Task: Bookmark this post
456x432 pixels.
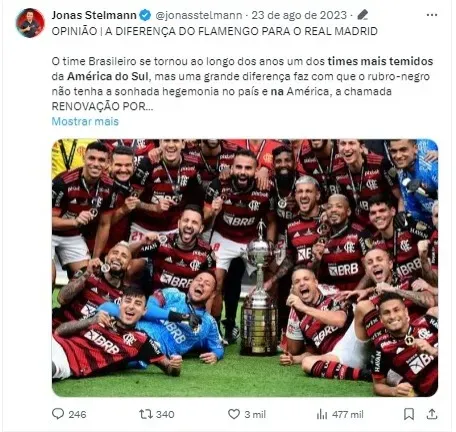Action: click(409, 414)
